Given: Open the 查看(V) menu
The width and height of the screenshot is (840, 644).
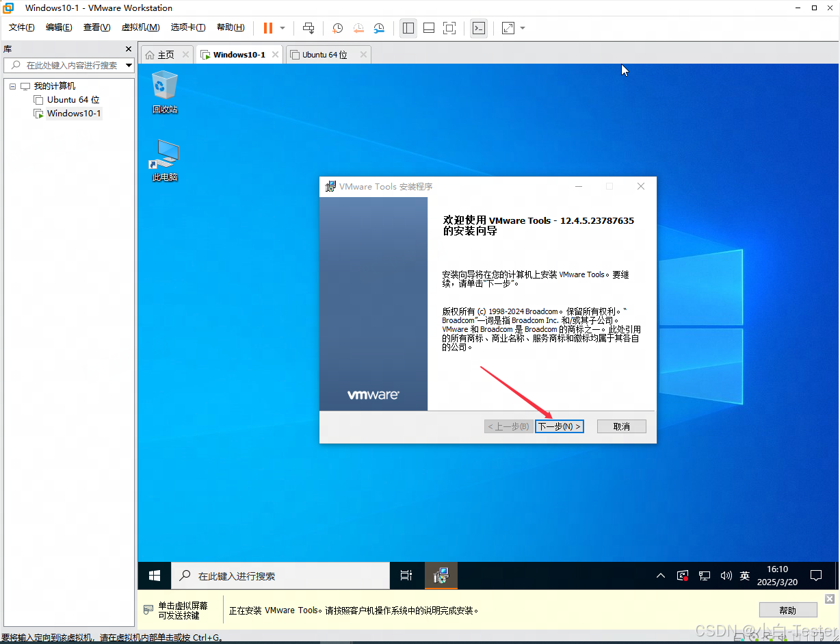Looking at the screenshot, I should point(96,27).
